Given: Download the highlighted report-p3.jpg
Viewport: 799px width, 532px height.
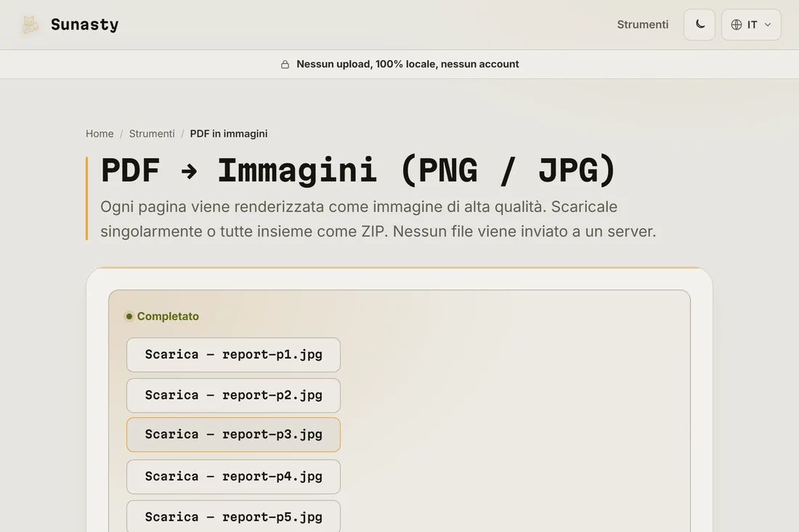Looking at the screenshot, I should (233, 435).
